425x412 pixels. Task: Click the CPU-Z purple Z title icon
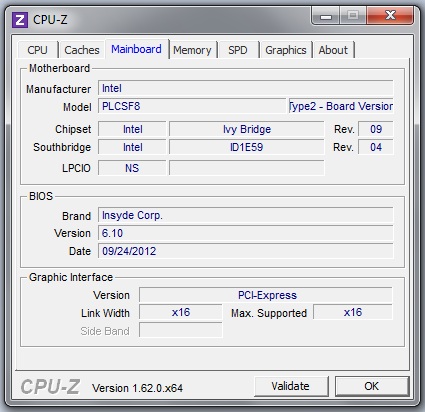point(20,20)
